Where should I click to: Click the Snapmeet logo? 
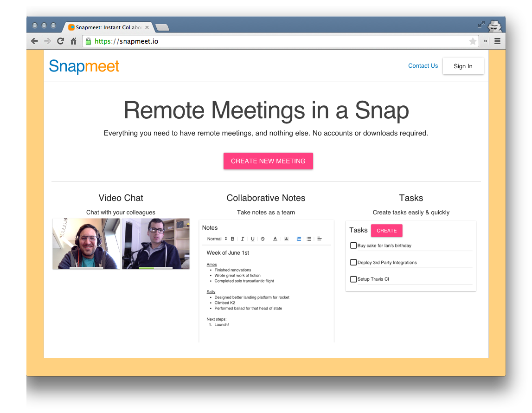tap(84, 66)
